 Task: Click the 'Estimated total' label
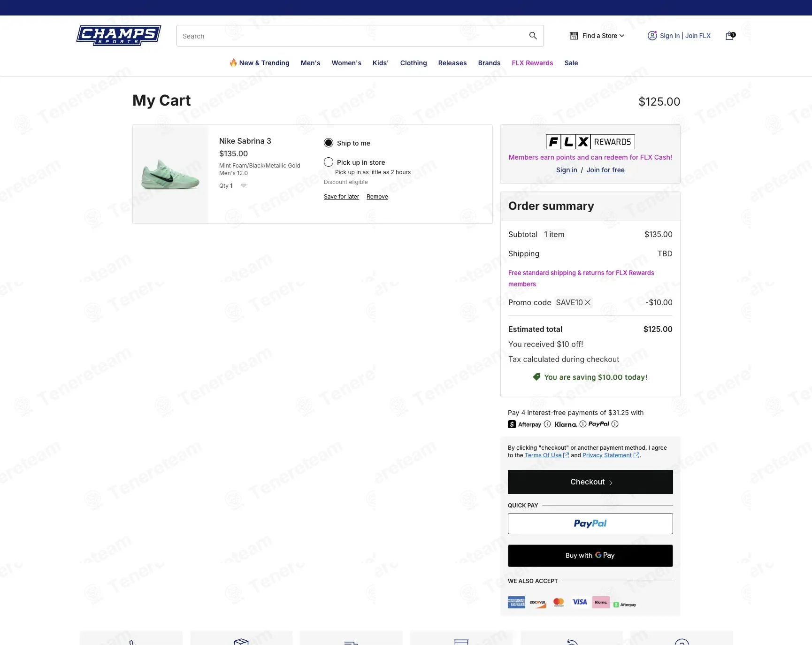tap(535, 329)
